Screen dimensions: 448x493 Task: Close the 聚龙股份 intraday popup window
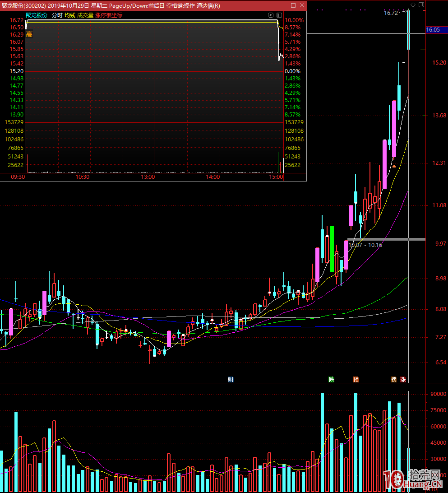pos(301,5)
